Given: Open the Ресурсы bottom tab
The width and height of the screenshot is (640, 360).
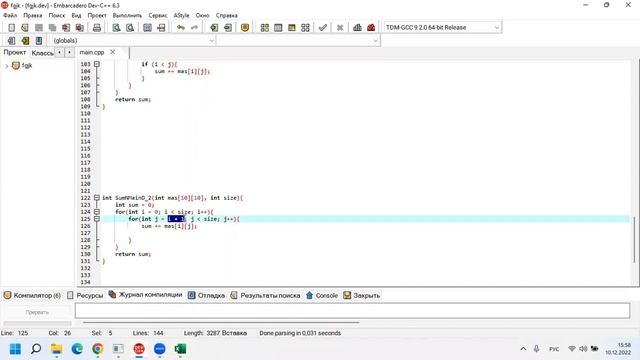Looking at the screenshot, I should [x=85, y=295].
